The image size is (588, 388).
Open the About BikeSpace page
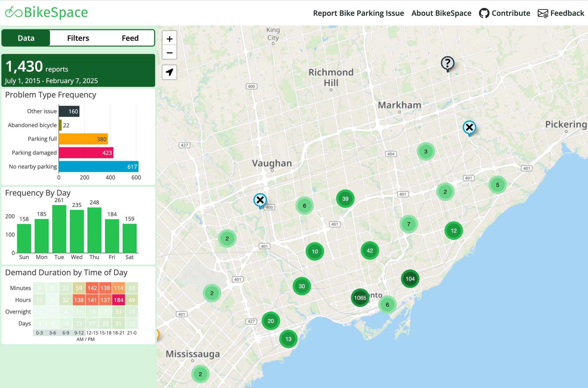pos(441,13)
